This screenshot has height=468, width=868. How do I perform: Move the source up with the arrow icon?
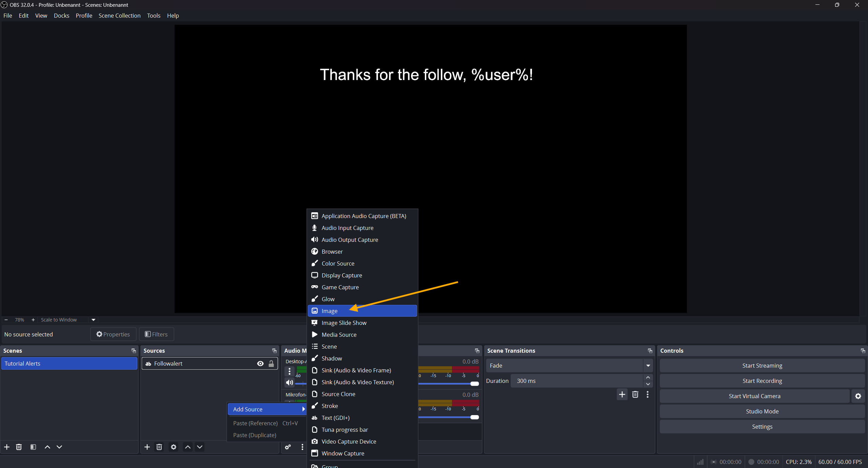point(188,447)
